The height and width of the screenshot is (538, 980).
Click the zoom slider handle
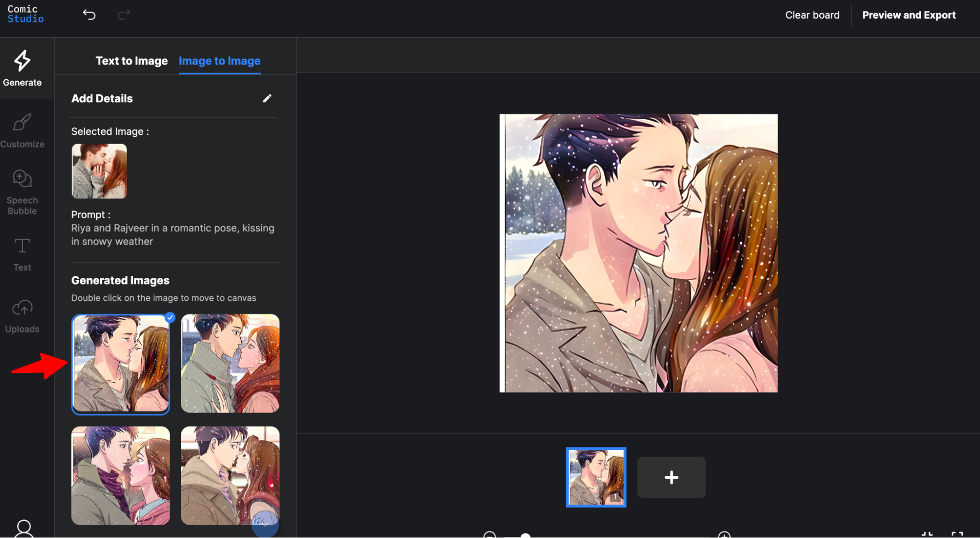pos(525,536)
